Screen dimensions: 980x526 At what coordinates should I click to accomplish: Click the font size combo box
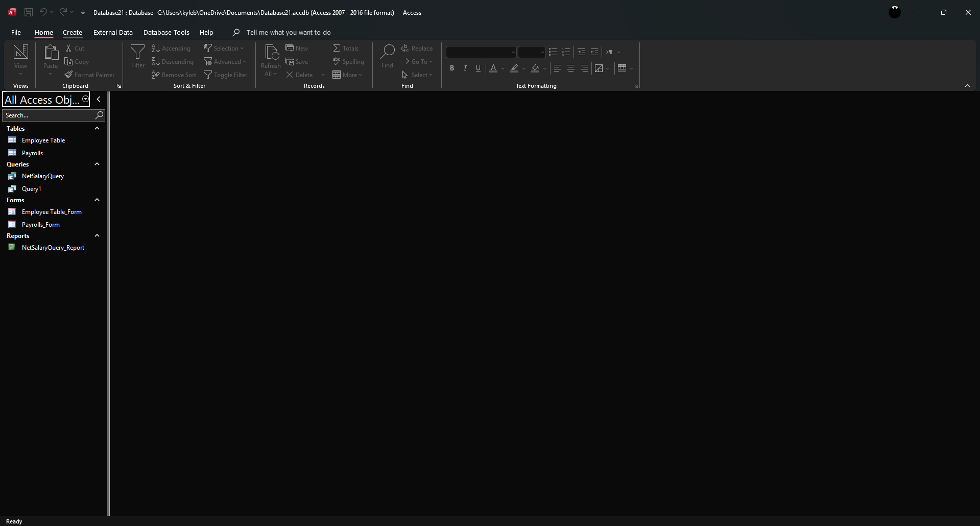click(532, 52)
